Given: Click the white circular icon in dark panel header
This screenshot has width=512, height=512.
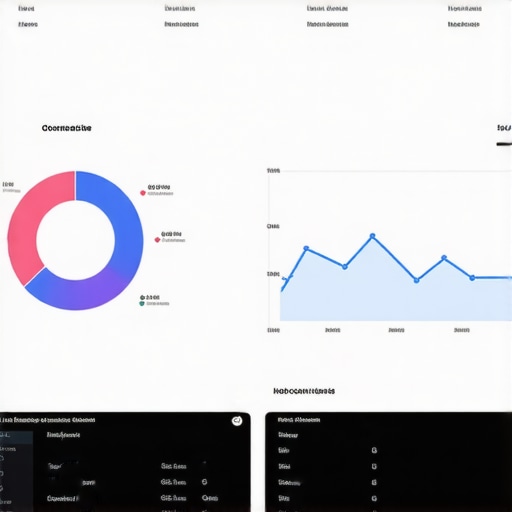Looking at the screenshot, I should pyautogui.click(x=237, y=421).
